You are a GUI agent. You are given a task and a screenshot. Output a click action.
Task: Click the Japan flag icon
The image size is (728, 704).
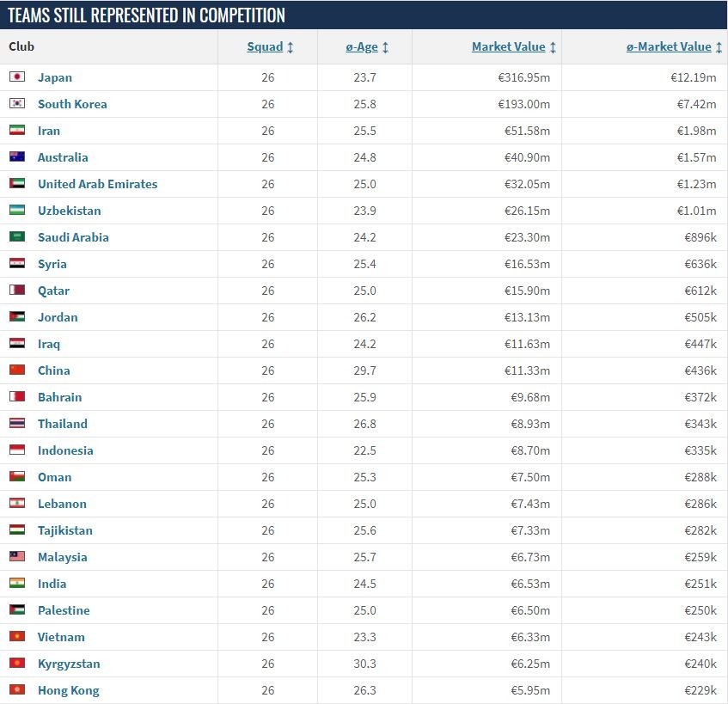click(x=17, y=77)
